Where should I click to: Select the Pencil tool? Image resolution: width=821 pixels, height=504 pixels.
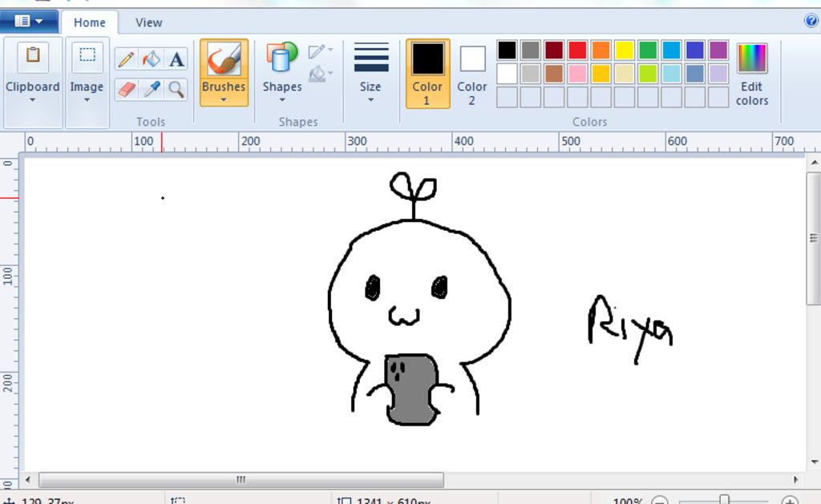[126, 59]
